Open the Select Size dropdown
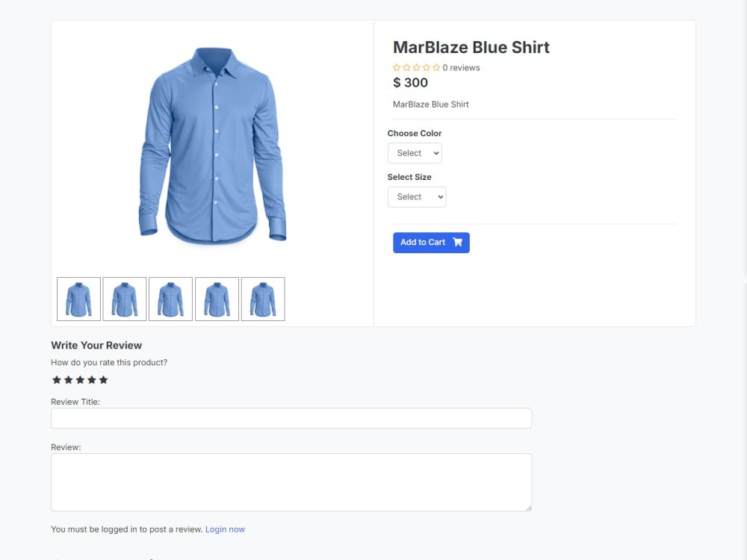 (417, 196)
